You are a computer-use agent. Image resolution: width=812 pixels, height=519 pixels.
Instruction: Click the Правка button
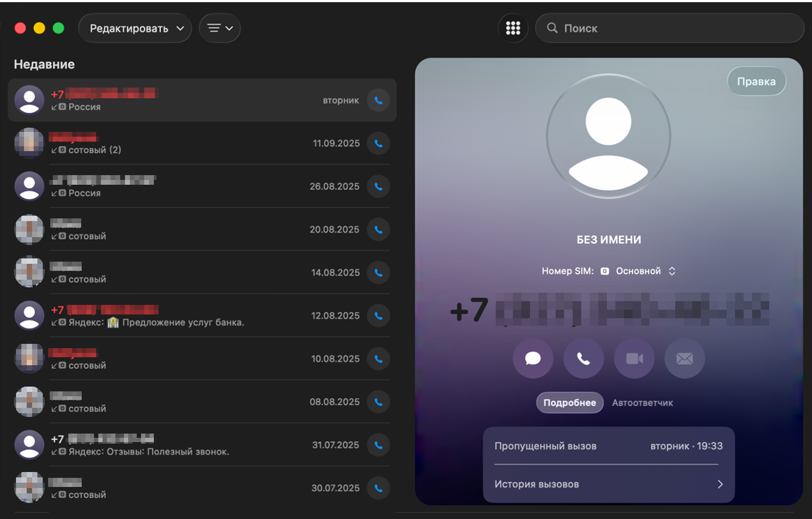coord(756,82)
